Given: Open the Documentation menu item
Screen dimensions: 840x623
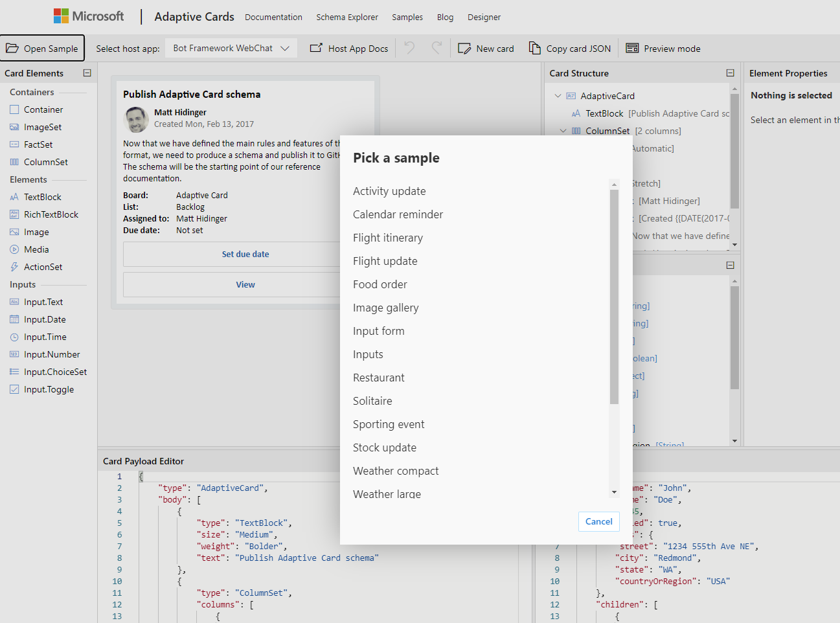Looking at the screenshot, I should [x=273, y=17].
